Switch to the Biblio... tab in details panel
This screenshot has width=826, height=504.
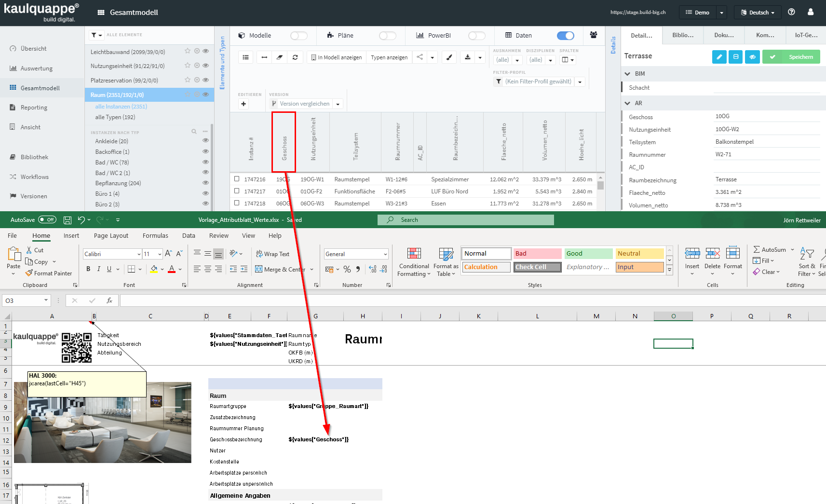683,35
